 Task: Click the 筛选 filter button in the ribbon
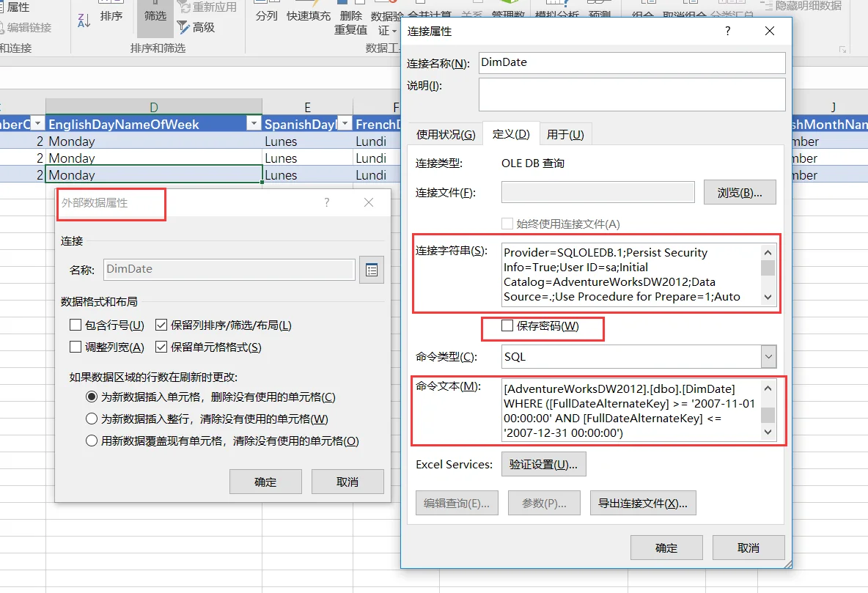click(x=155, y=15)
